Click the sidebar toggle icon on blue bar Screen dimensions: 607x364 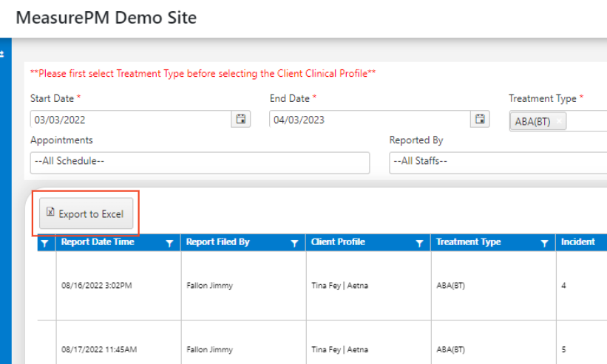(x=2, y=54)
